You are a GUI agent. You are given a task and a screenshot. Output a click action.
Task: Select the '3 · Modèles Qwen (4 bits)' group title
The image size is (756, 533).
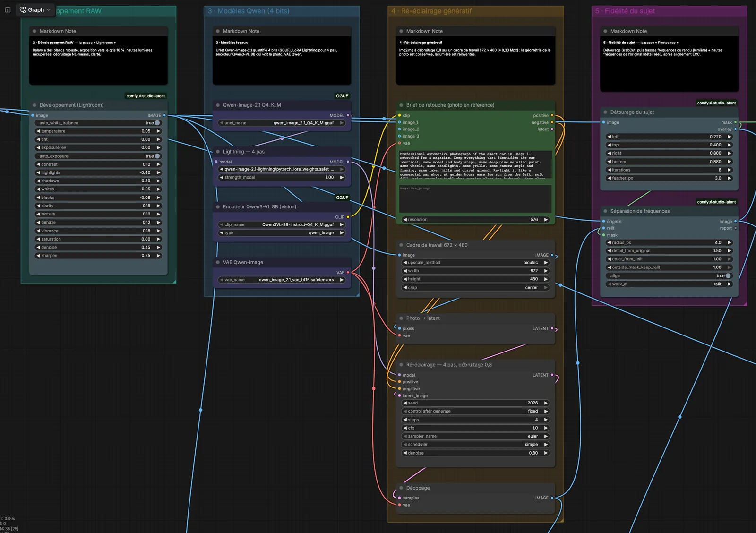[x=249, y=11]
